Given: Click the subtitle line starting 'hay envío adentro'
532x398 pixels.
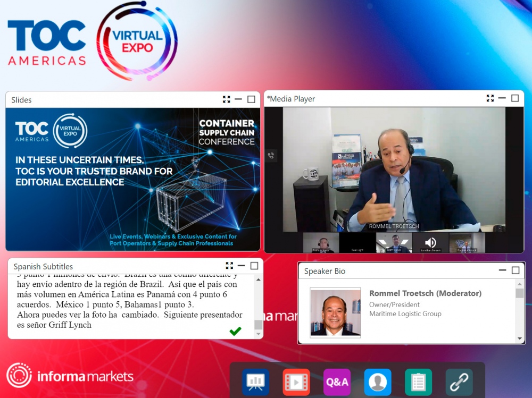Looking at the screenshot, I should tap(127, 284).
